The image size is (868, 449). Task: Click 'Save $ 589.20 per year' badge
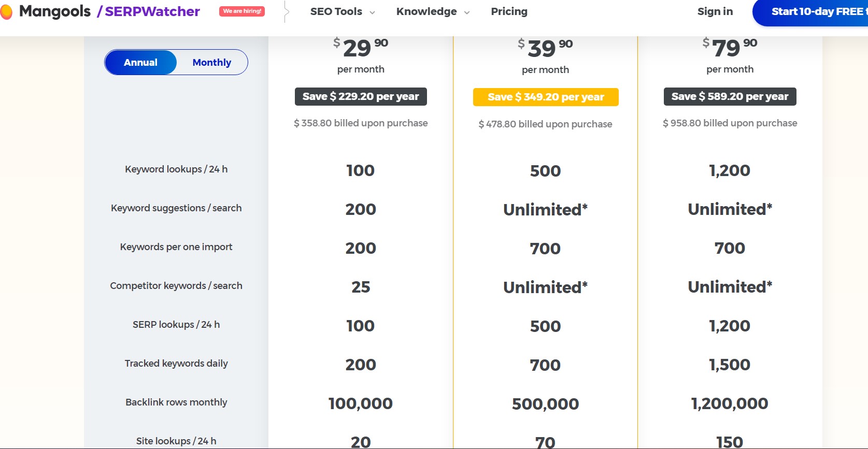[730, 96]
